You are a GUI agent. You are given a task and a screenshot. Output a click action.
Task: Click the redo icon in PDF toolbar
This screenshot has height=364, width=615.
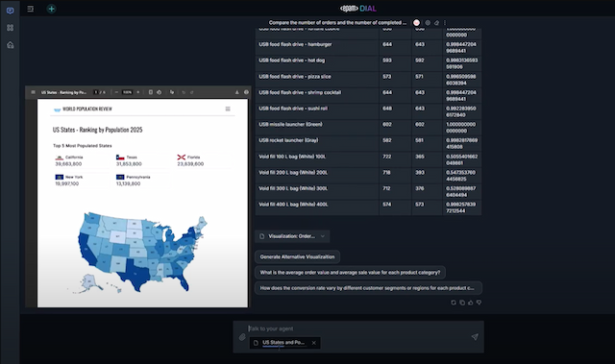(x=192, y=92)
